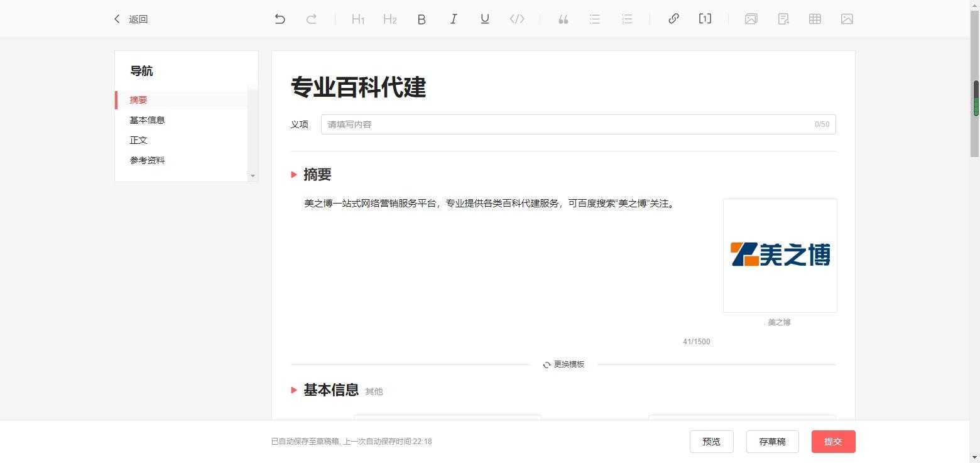Screen dimensions: 980x463
Task: Collapse the 摘要 section triangle
Action: [x=293, y=175]
